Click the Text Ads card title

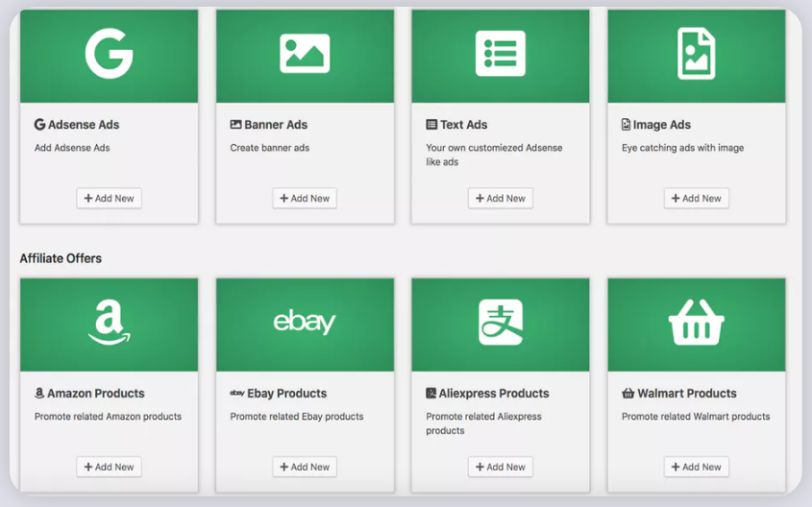[x=463, y=125]
